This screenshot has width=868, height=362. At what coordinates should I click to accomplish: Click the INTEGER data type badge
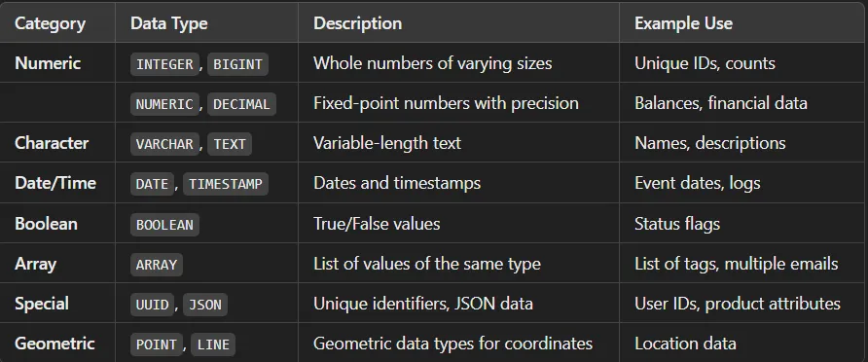(165, 64)
